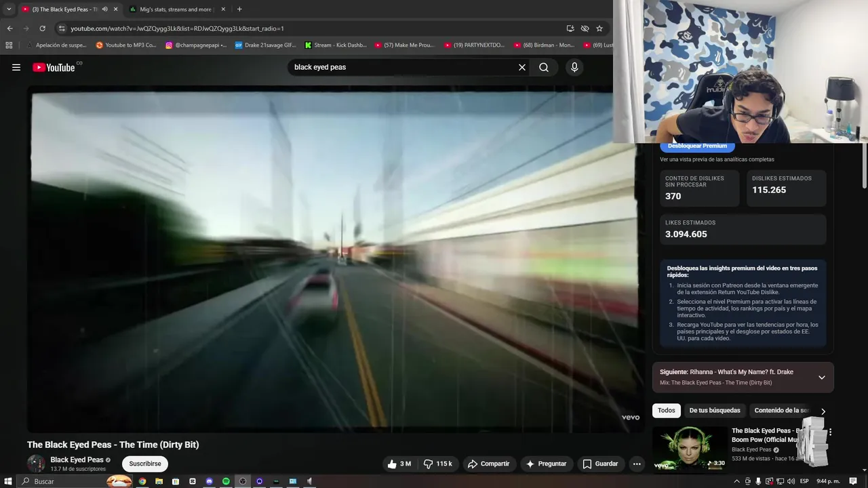Select the Todos filter chip

click(x=667, y=410)
